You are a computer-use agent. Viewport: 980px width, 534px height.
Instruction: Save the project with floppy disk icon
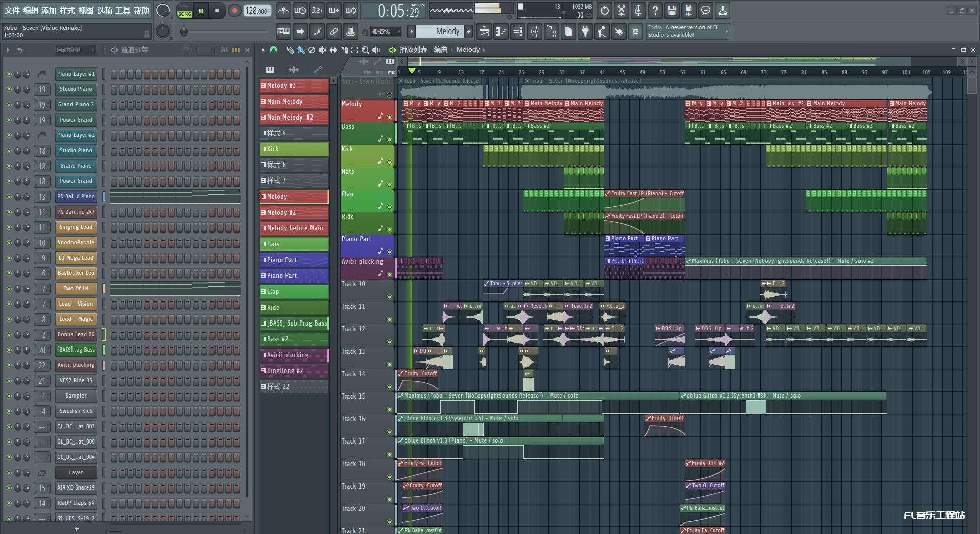[672, 10]
